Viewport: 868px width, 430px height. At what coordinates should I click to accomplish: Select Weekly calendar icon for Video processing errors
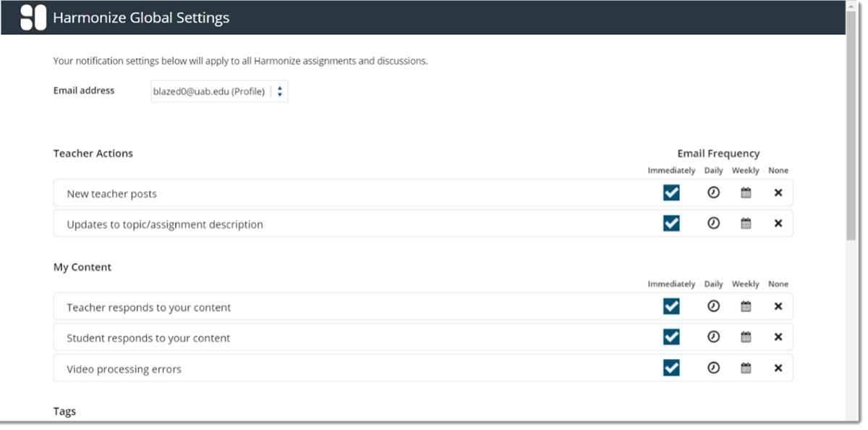[746, 368]
